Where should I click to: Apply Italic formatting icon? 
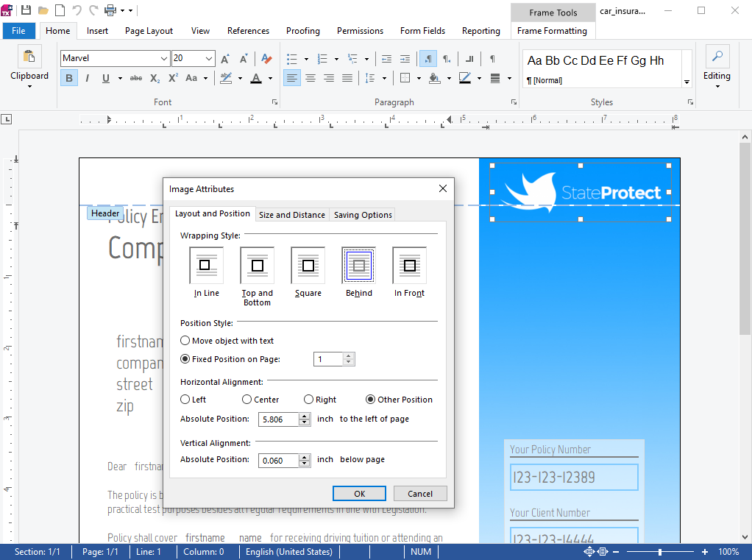pos(88,78)
